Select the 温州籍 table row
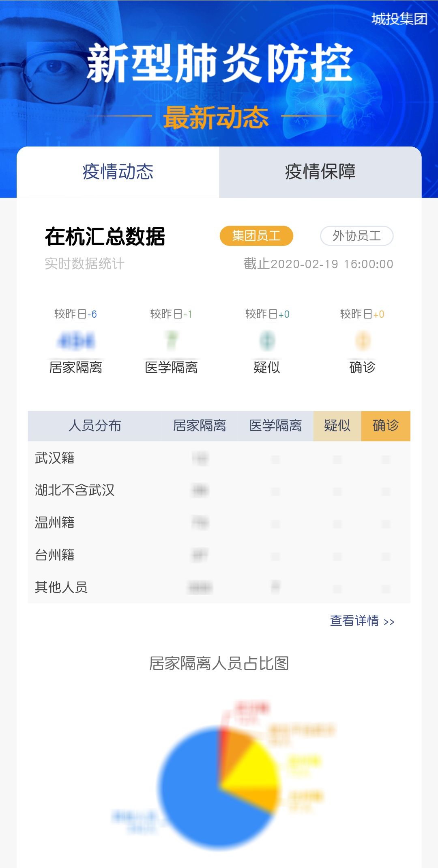 click(x=219, y=523)
